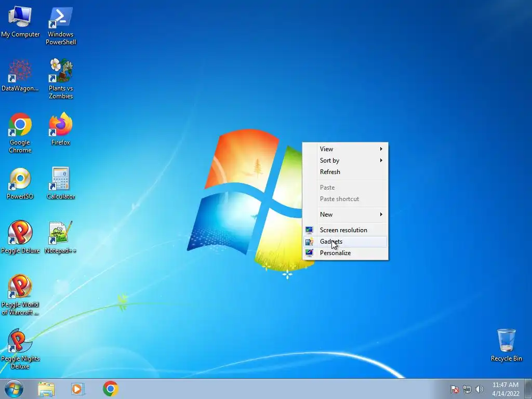Select the Notepad++ desktop shortcut

coord(61,237)
